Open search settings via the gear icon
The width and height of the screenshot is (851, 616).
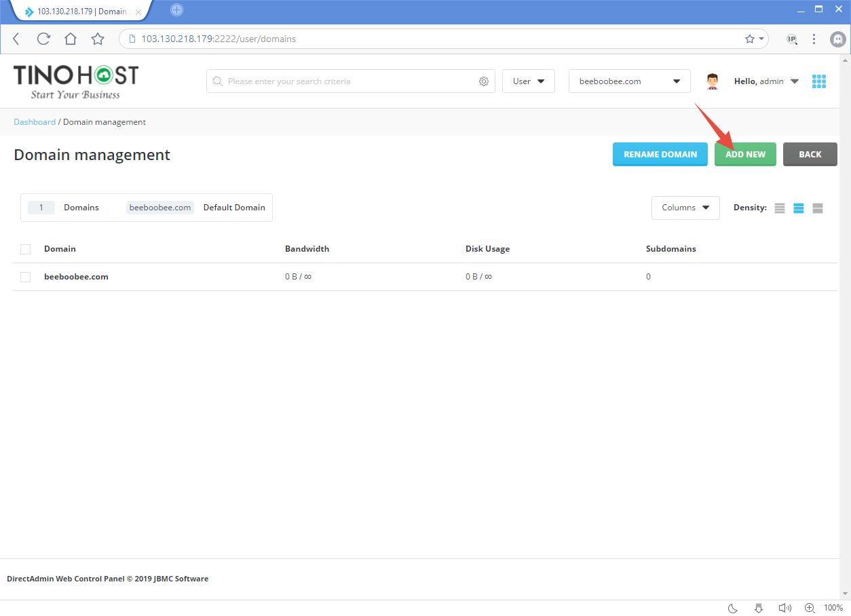pyautogui.click(x=484, y=81)
